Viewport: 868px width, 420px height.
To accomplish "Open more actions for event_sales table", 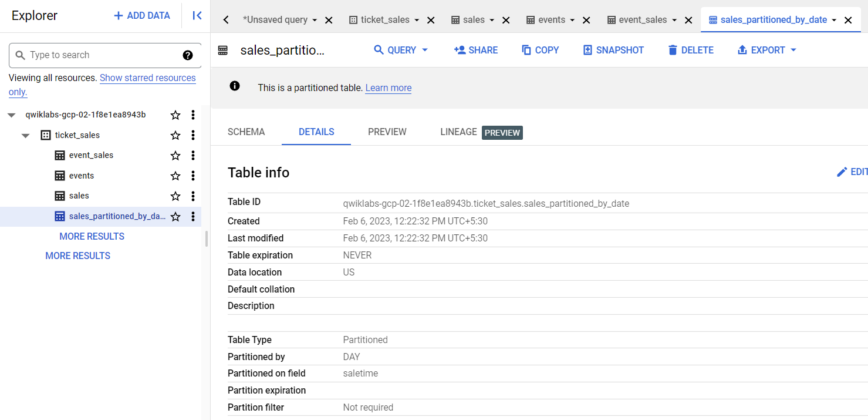I will click(193, 156).
